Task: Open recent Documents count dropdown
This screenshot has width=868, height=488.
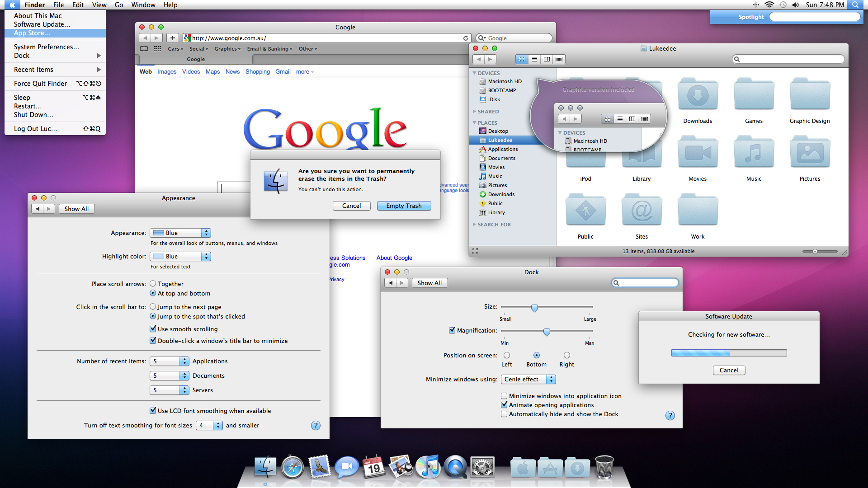Action: (169, 375)
